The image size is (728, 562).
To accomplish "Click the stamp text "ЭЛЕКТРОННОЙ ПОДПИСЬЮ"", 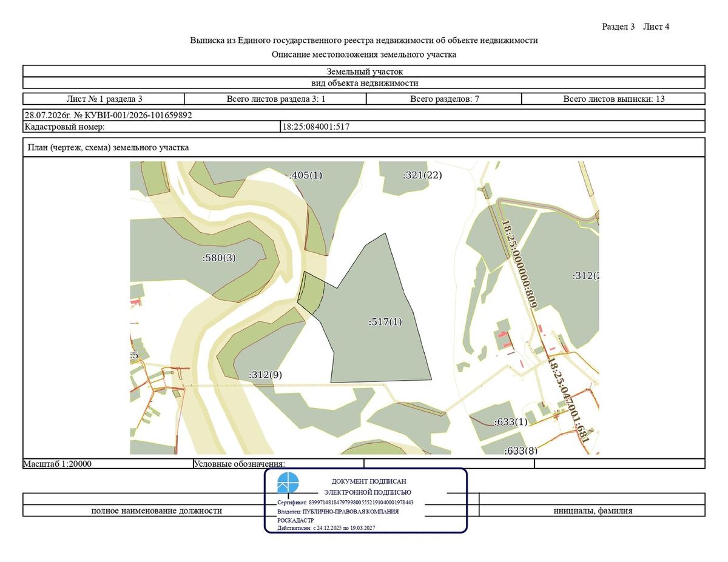I will [x=368, y=492].
